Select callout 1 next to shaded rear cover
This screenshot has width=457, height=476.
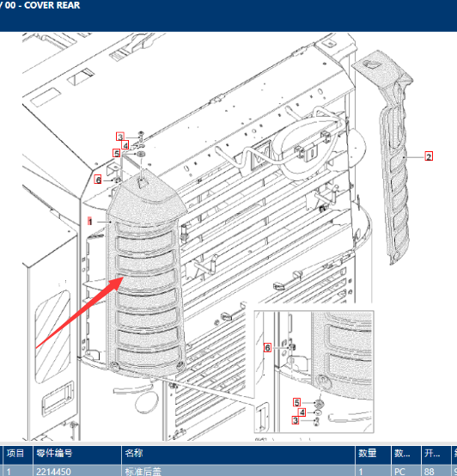pyautogui.click(x=90, y=221)
